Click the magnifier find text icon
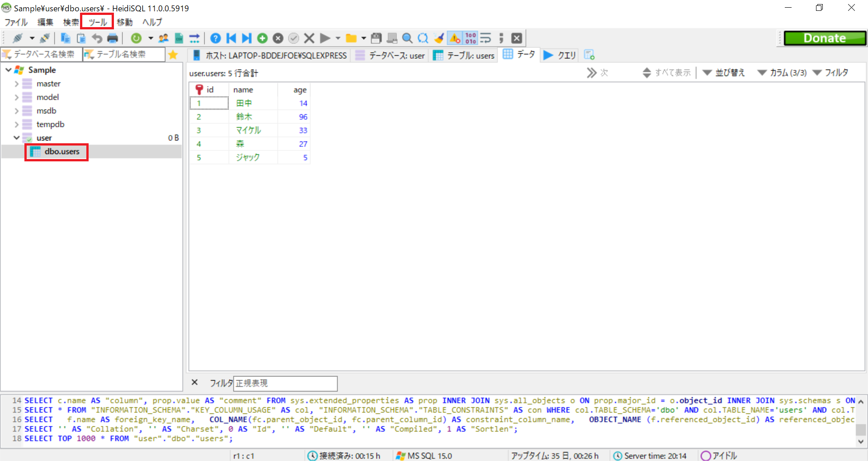The height and width of the screenshot is (461, 868). coord(407,38)
